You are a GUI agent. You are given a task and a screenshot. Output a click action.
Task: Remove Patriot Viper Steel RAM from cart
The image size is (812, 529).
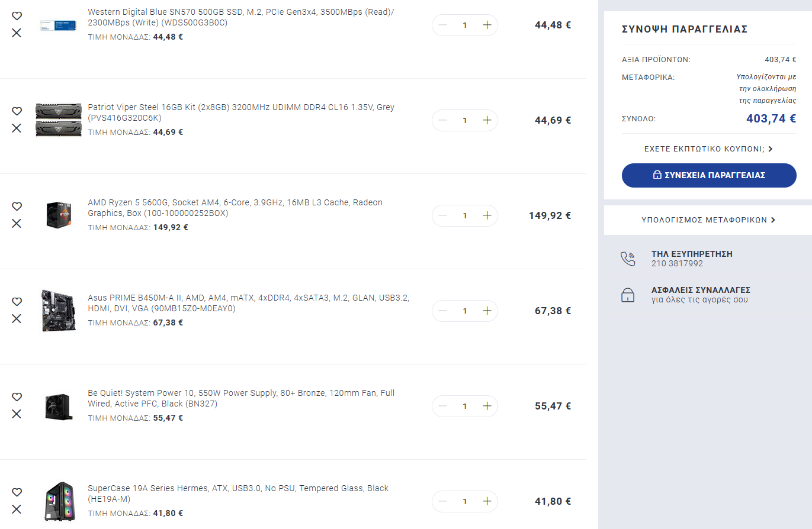(x=17, y=128)
